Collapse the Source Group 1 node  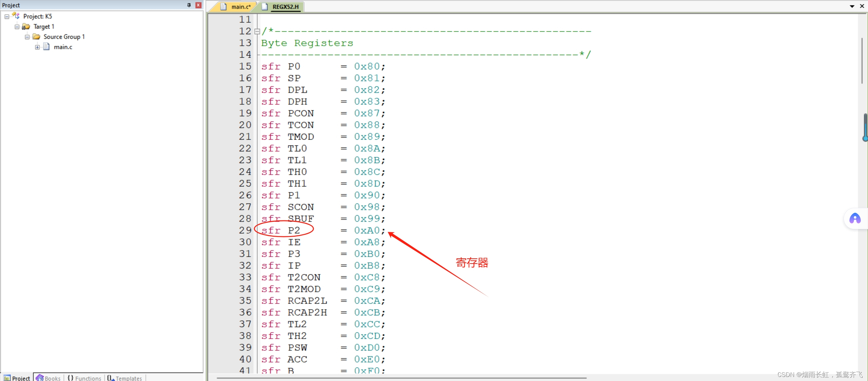(27, 37)
